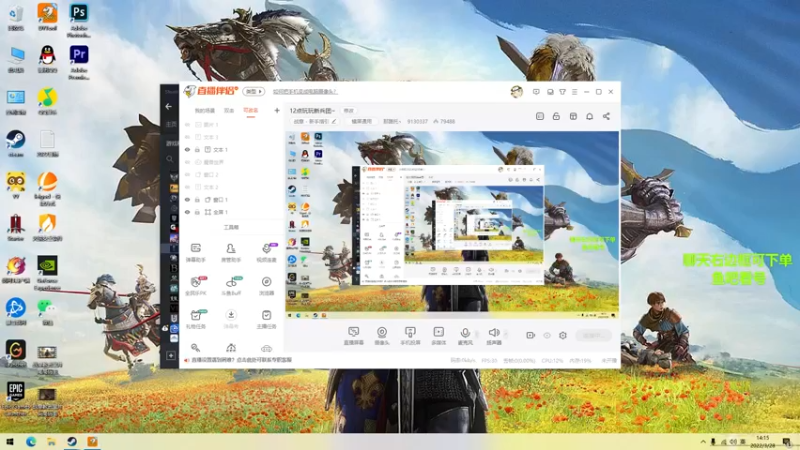Open the 浏览器 tool icon
Image resolution: width=800 pixels, height=450 pixels.
pyautogui.click(x=266, y=286)
